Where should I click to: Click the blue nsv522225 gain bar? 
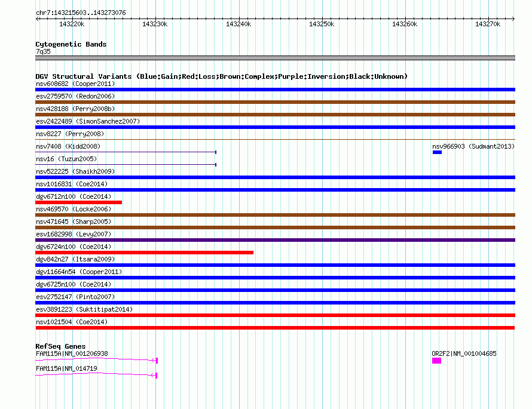tap(275, 177)
